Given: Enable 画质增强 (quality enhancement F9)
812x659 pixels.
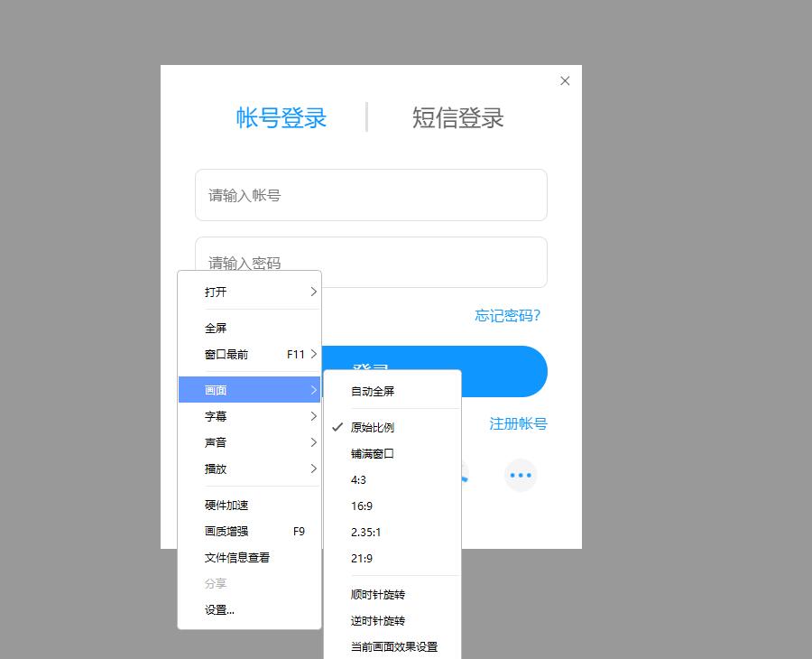Looking at the screenshot, I should (226, 531).
